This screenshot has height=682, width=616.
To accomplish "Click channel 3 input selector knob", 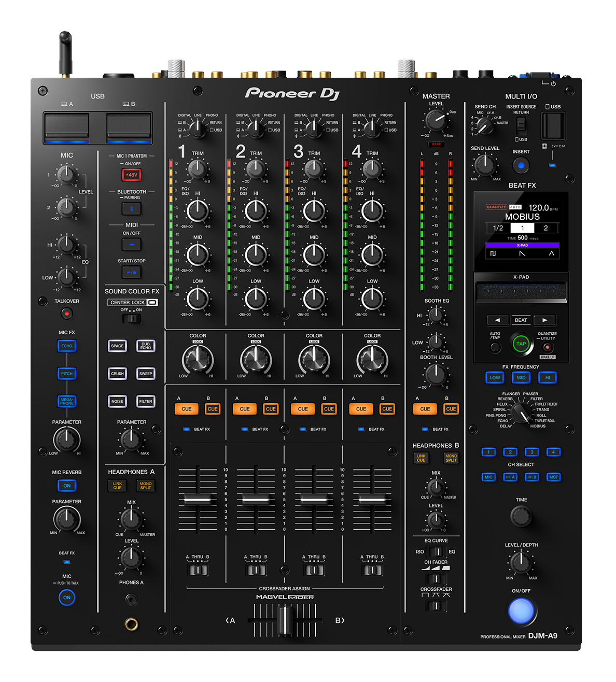I will (314, 127).
